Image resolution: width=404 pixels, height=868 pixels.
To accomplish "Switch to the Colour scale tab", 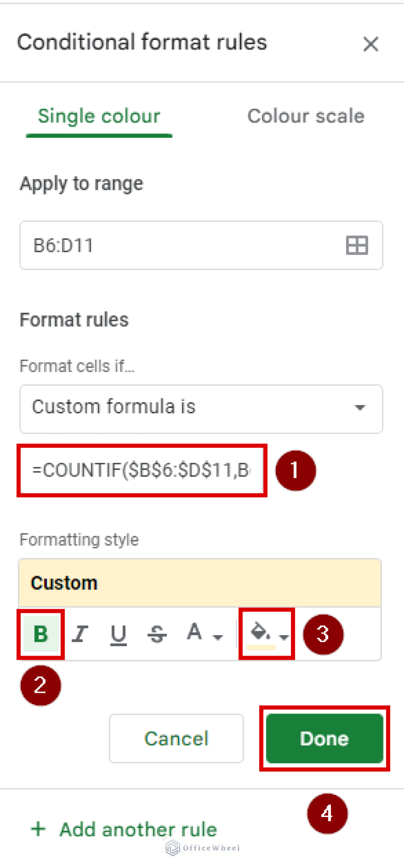I will (x=306, y=116).
